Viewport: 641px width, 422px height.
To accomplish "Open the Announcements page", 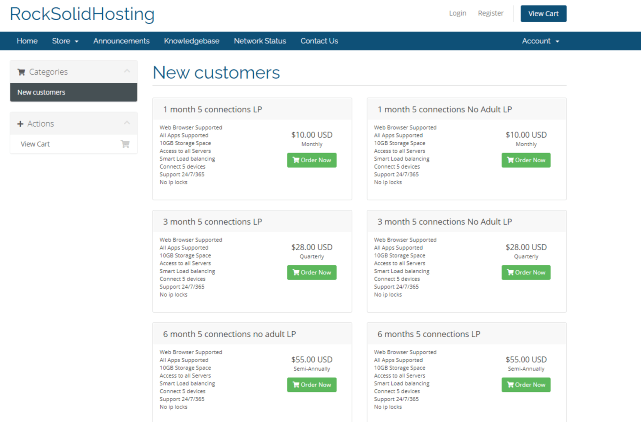I will click(121, 41).
